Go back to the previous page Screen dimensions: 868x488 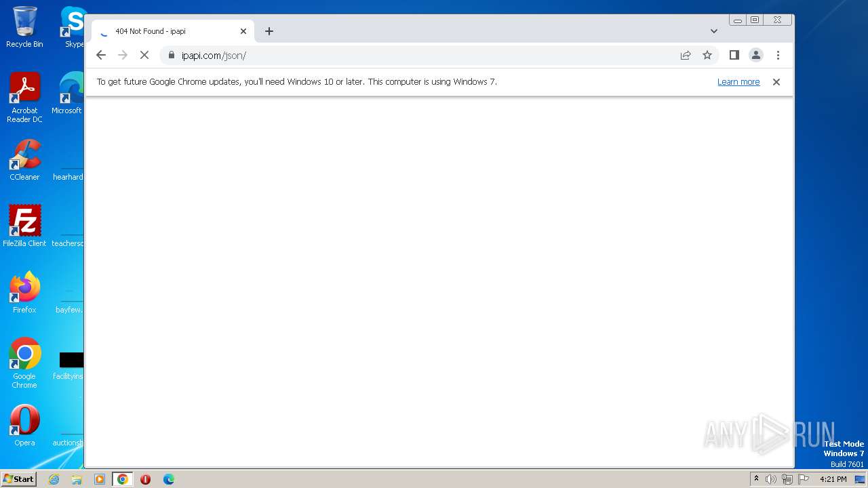point(101,56)
